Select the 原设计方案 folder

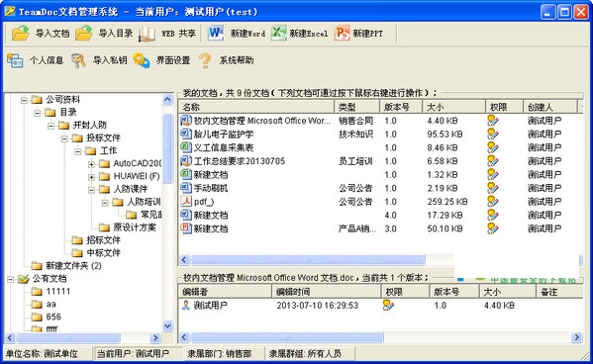point(135,227)
